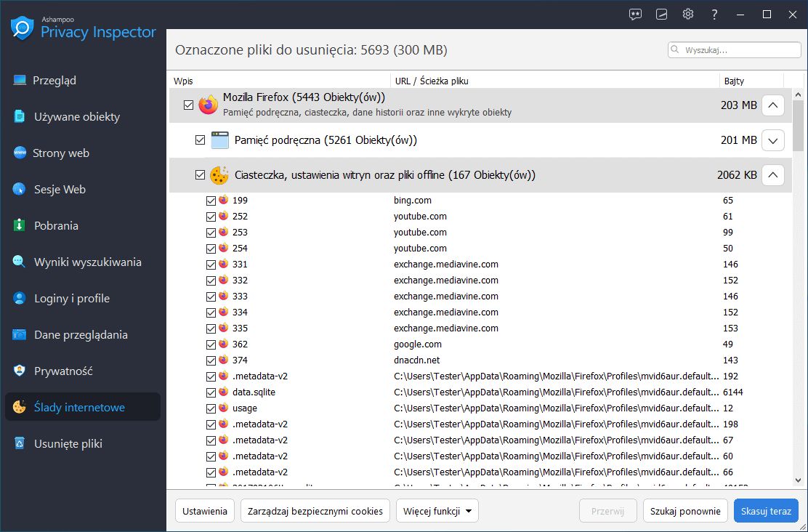Click Zarządzaj bezpiecznymi cookies button
The width and height of the screenshot is (808, 532).
(x=315, y=511)
